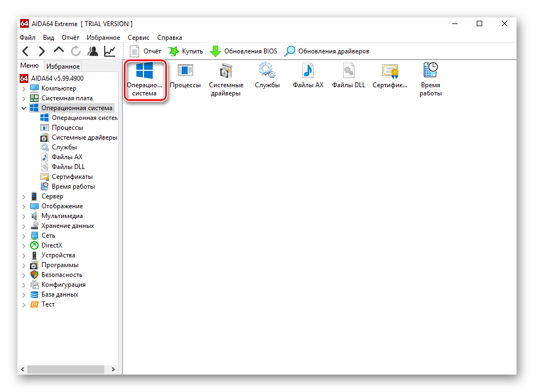Click the Обновления BIOS button
The width and height of the screenshot is (534, 392).
tap(244, 51)
